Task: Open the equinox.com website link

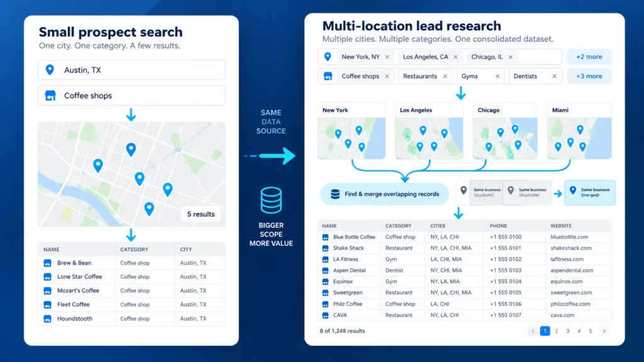Action: 567,282
